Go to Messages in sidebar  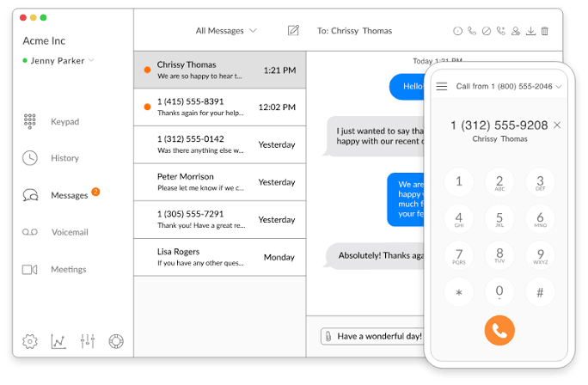[x=69, y=195]
